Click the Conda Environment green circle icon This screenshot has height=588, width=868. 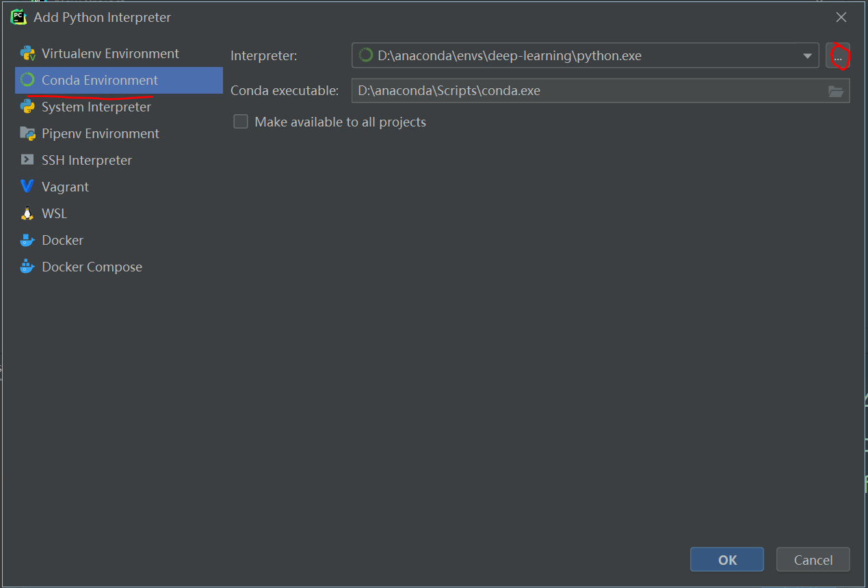click(x=27, y=80)
